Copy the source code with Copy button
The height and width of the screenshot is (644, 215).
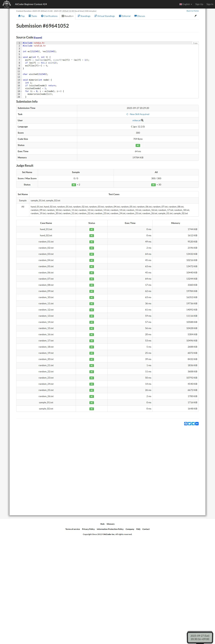[195, 43]
